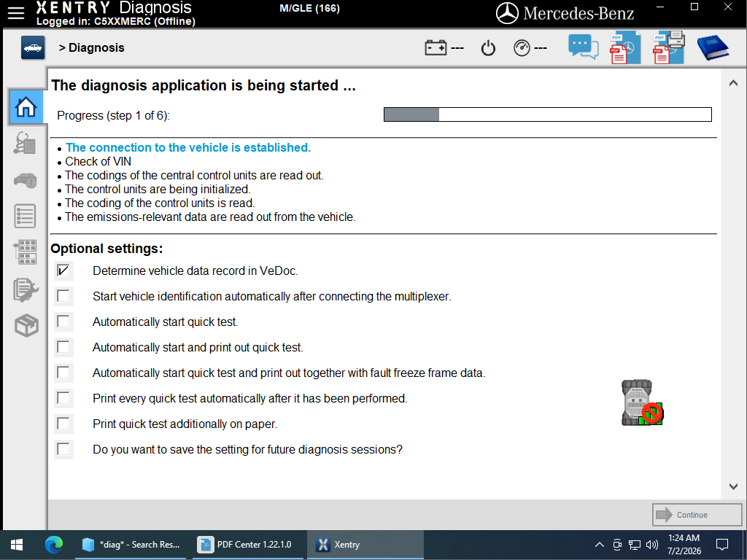The height and width of the screenshot is (560, 747).
Task: Open the notification center icon
Action: 722,545
